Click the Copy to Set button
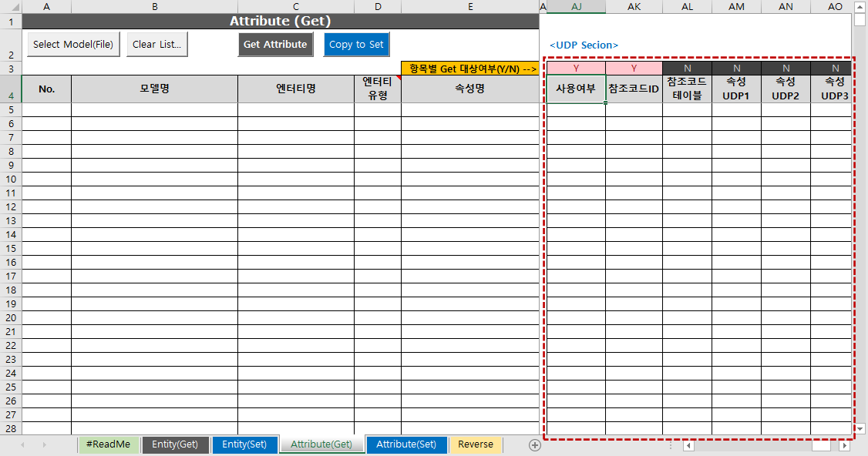 coord(356,44)
